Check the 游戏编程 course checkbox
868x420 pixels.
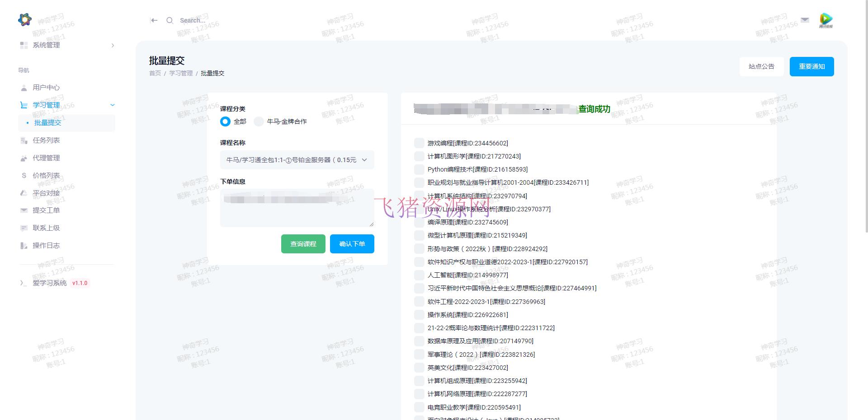419,143
